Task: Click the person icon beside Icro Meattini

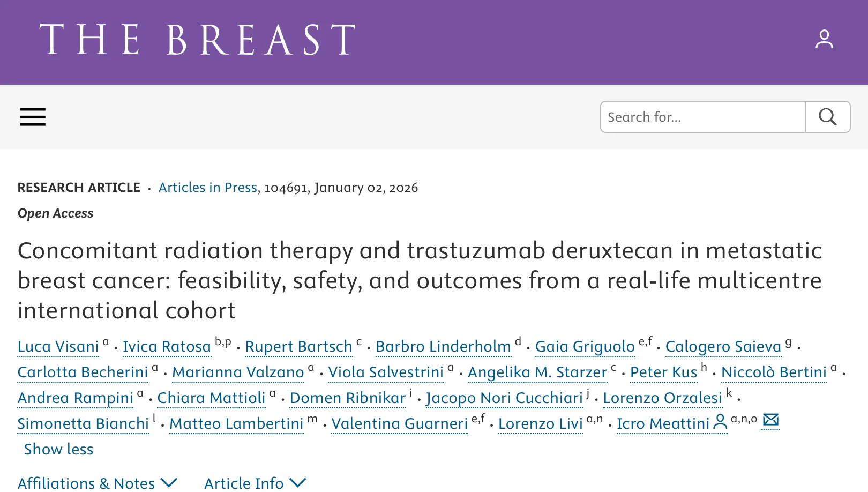Action: point(720,422)
